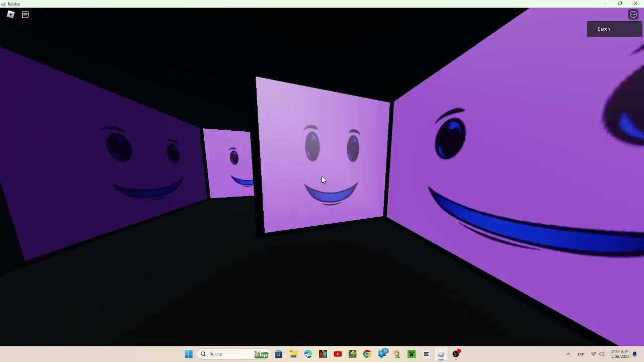Launch Minecraft from the taskbar
The image size is (644, 362).
412,354
